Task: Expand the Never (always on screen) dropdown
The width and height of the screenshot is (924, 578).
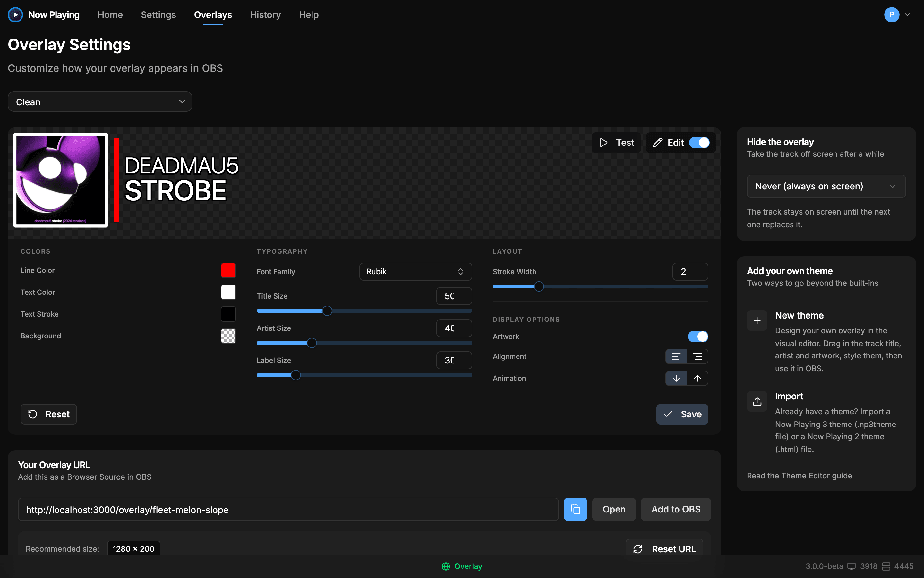Action: (x=826, y=186)
